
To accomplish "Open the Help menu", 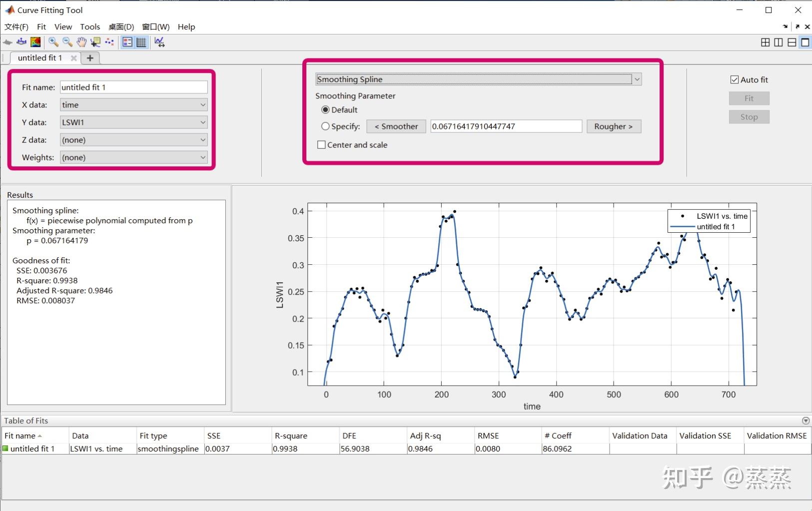I will 186,27.
